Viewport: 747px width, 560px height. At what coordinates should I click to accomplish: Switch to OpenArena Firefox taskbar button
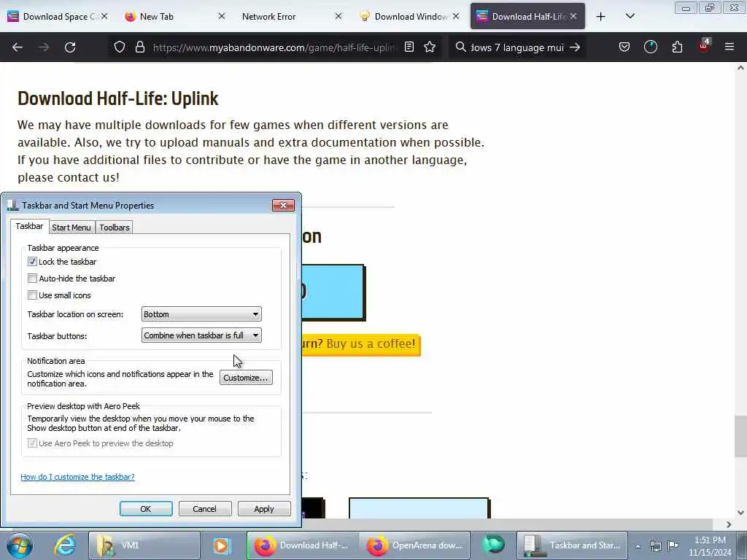414,545
